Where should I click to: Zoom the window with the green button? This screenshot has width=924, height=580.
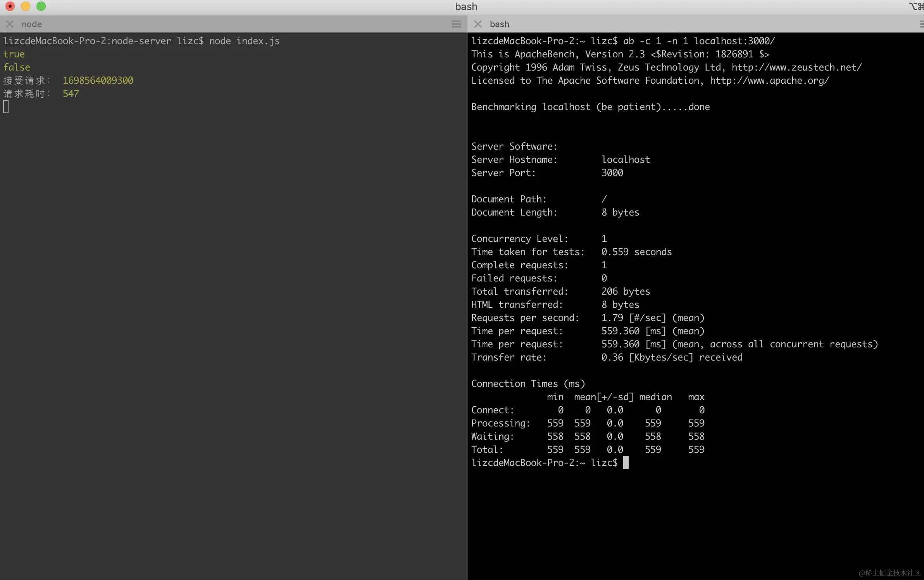click(41, 6)
